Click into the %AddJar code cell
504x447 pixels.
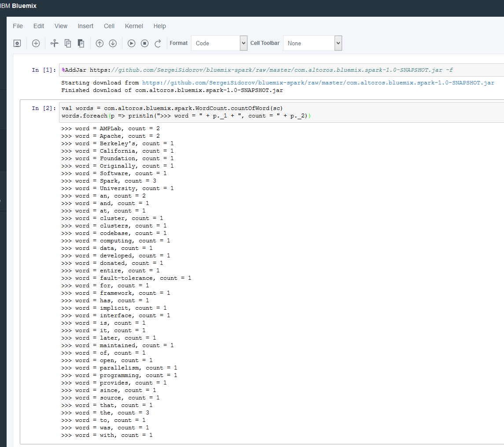click(281, 70)
